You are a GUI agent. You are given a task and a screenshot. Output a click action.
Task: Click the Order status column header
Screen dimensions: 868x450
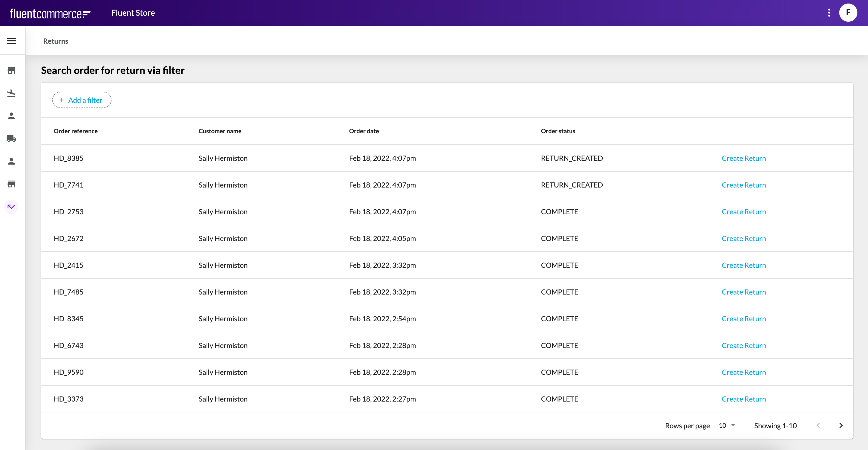click(558, 131)
